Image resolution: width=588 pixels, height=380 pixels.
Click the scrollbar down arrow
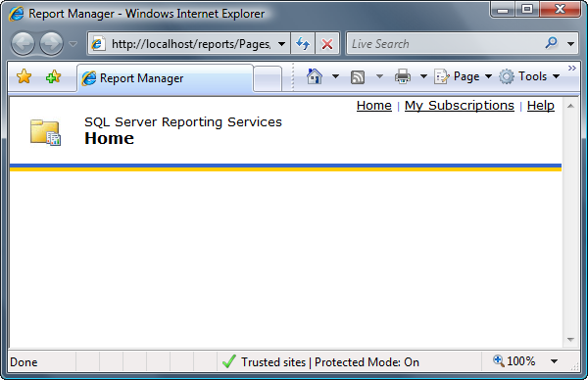coord(570,340)
